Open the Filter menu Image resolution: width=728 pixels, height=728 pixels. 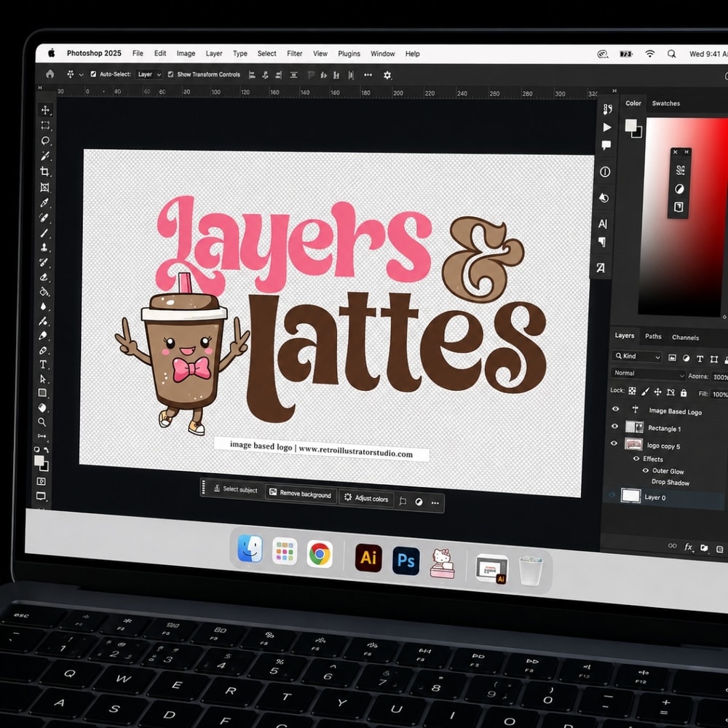pos(294,53)
